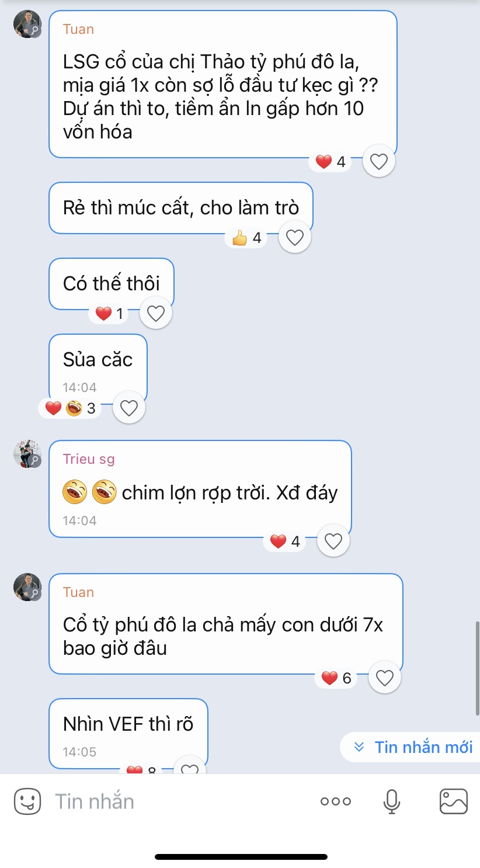This screenshot has height=868, width=480.
Task: Jump to new messages via 'Tin nhắn mới'
Action: (x=413, y=747)
